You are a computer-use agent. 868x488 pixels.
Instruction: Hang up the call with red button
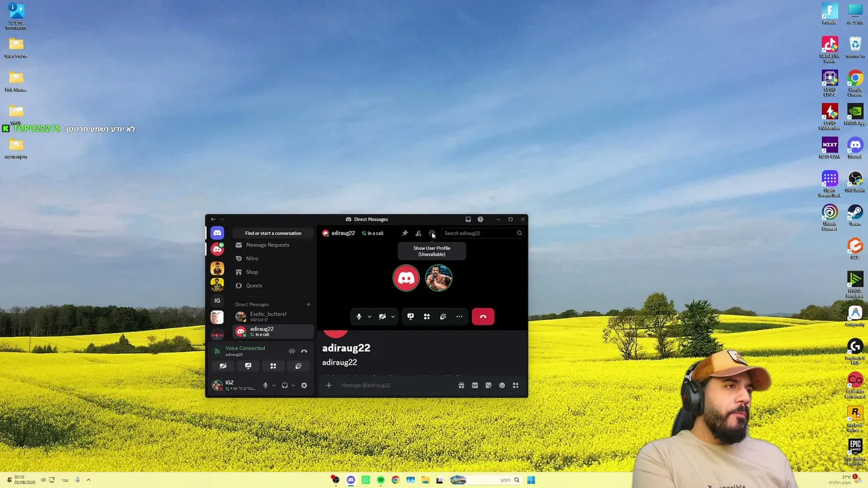click(483, 317)
